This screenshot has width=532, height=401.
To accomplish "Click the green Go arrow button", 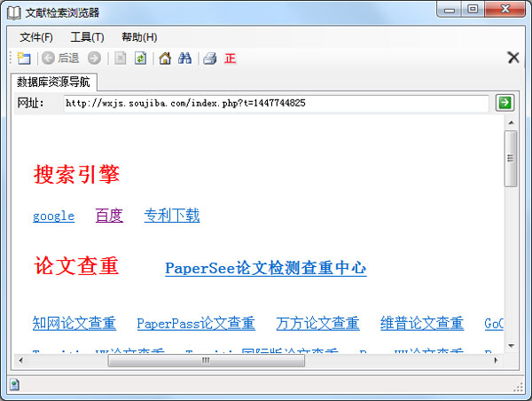I will (505, 103).
